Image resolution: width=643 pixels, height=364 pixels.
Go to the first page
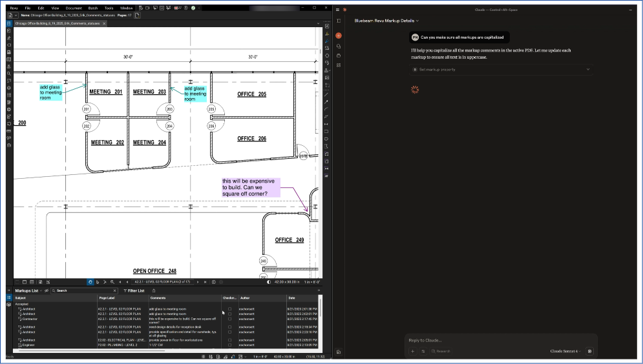point(120,281)
